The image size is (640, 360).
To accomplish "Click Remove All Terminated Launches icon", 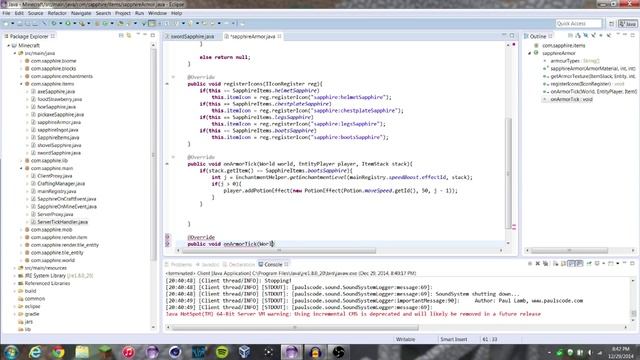I will pos(545,264).
